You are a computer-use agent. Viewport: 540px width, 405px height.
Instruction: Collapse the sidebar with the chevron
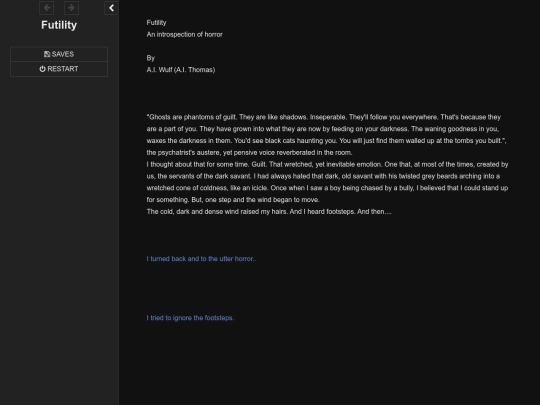point(111,8)
